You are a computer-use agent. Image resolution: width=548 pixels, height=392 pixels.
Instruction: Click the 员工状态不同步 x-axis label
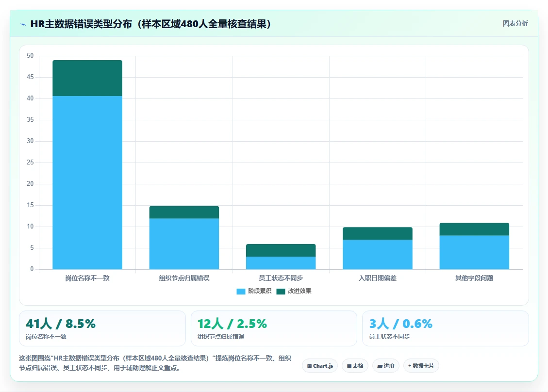tap(281, 278)
